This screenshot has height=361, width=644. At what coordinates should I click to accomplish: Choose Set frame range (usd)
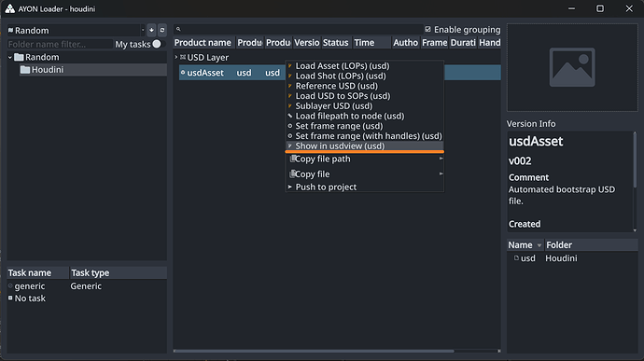click(x=364, y=126)
